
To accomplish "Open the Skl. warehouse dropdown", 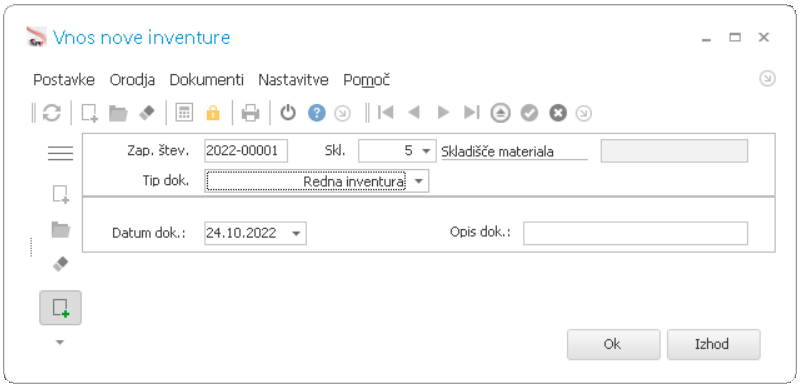I will pyautogui.click(x=426, y=151).
